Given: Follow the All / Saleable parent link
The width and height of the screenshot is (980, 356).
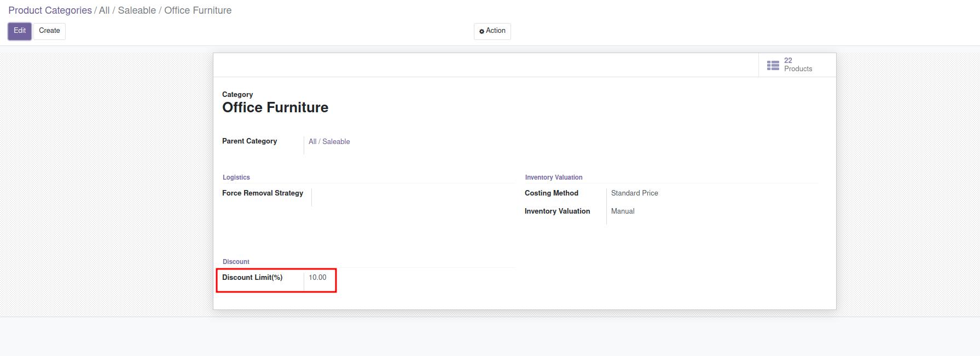Looking at the screenshot, I should point(329,141).
